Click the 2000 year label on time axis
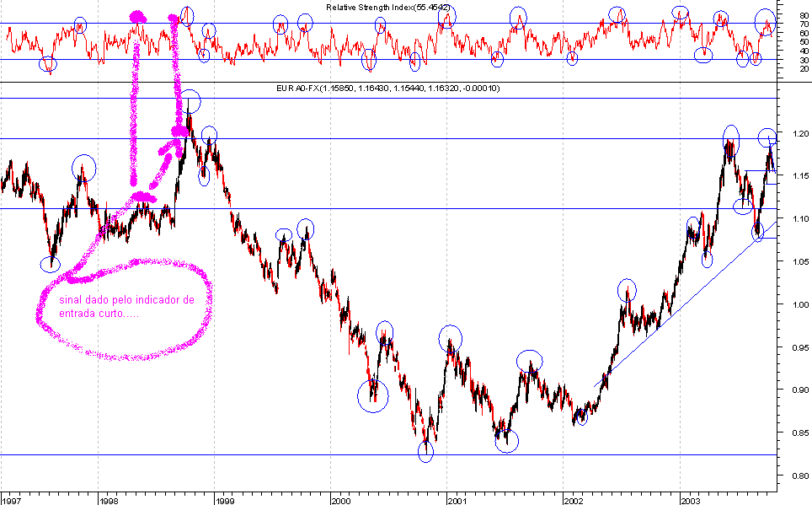This screenshot has height=505, width=812. click(341, 501)
